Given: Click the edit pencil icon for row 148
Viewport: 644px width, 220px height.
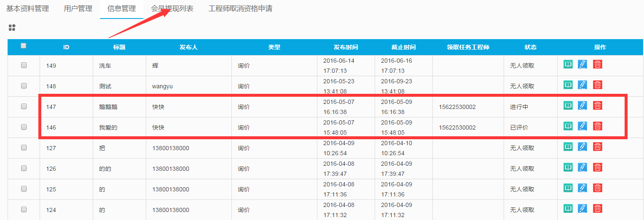Looking at the screenshot, I should (x=582, y=85).
